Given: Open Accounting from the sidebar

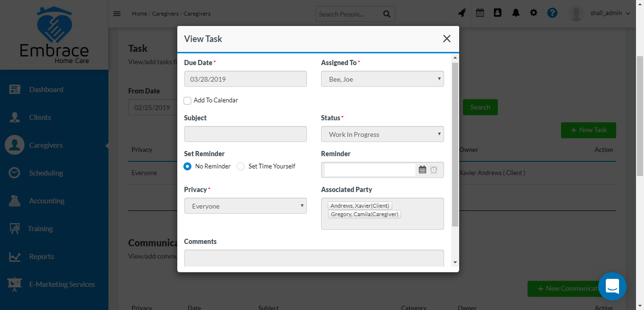Looking at the screenshot, I should pyautogui.click(x=47, y=201).
